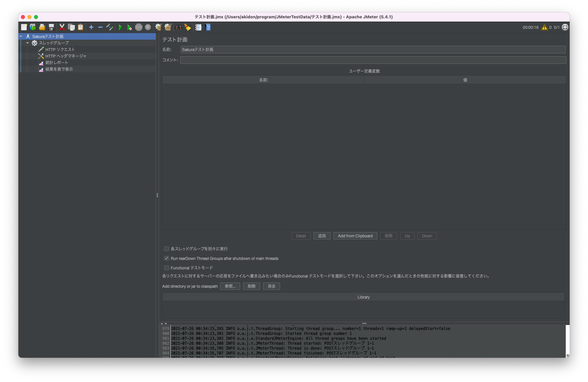
Task: Click the Detail button
Action: tap(301, 236)
